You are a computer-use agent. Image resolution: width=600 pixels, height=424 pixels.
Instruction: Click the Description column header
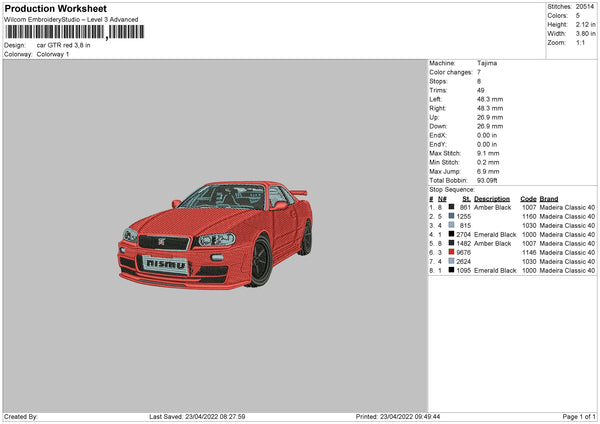tap(492, 198)
